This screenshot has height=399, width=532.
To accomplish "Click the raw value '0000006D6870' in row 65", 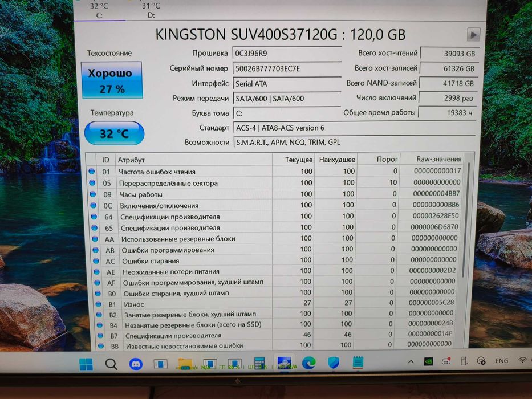I will [x=434, y=227].
